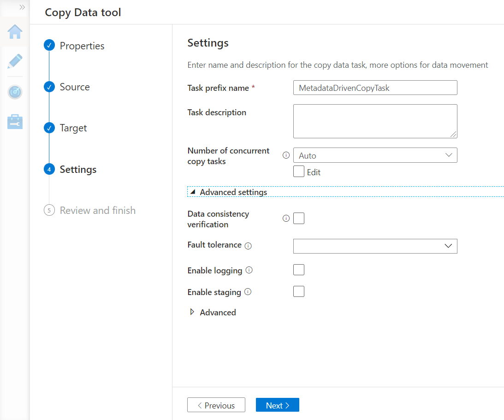The height and width of the screenshot is (420, 504).
Task: Click info icon next to concurrent copy tasks
Action: pyautogui.click(x=286, y=155)
